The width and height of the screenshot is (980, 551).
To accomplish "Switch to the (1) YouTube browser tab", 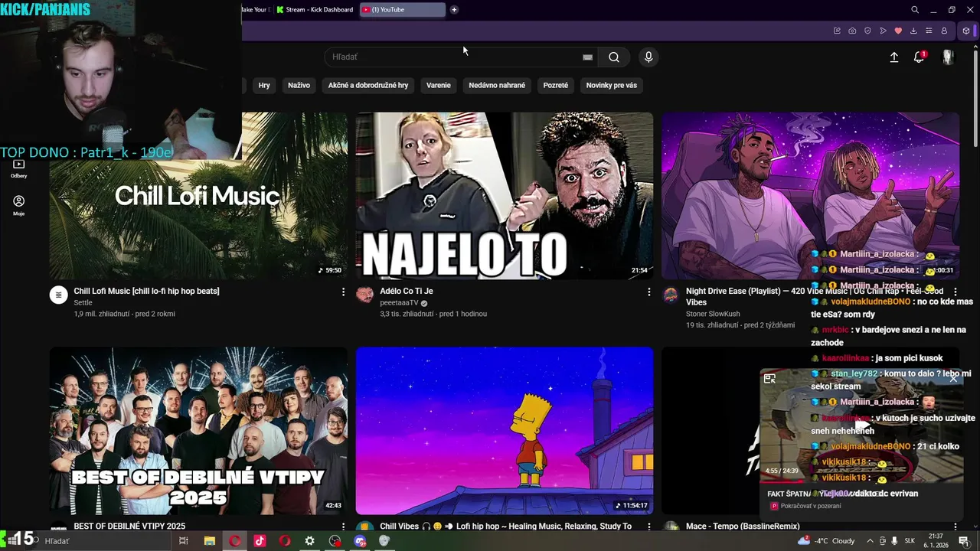I will (x=402, y=10).
